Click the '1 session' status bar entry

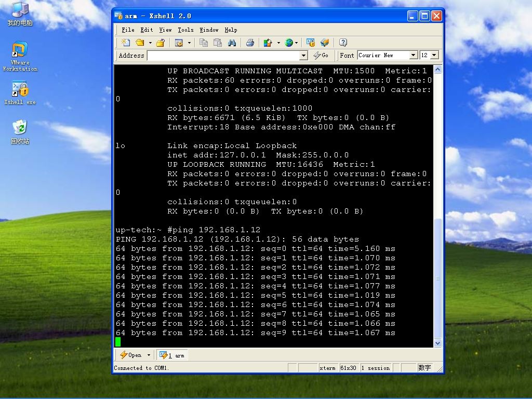click(376, 368)
